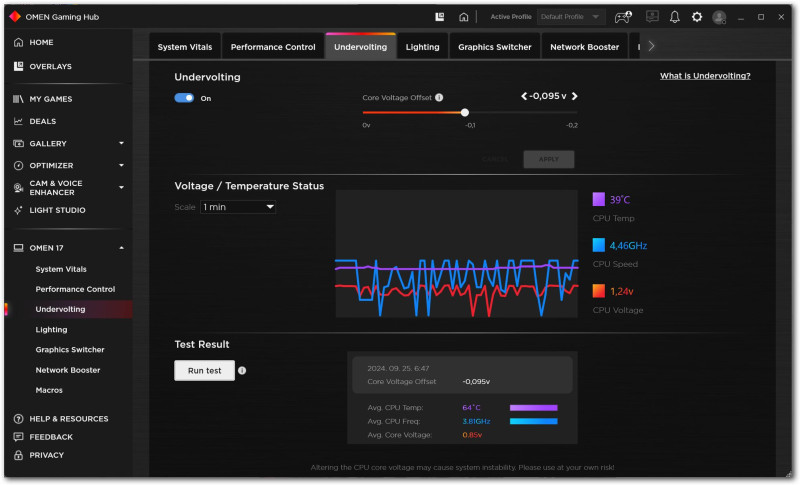Open GALLERY sidebar icon
Viewport: 800px width, 485px height.
[18, 143]
